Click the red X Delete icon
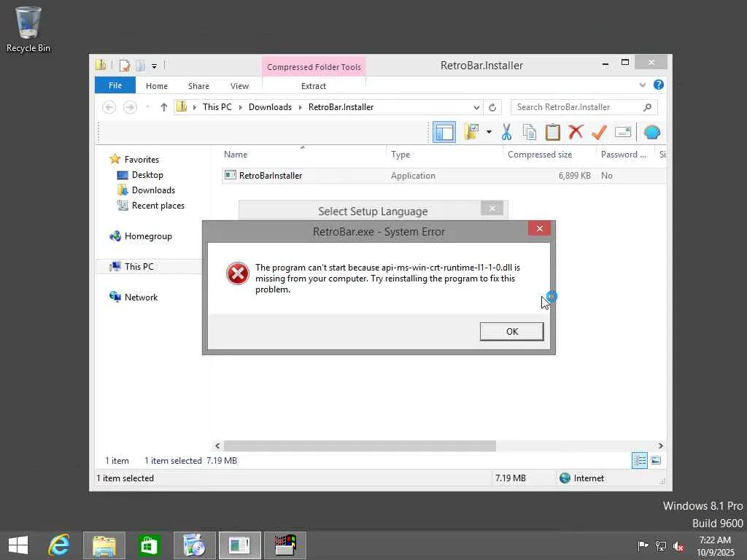This screenshot has height=560, width=747. (x=576, y=132)
